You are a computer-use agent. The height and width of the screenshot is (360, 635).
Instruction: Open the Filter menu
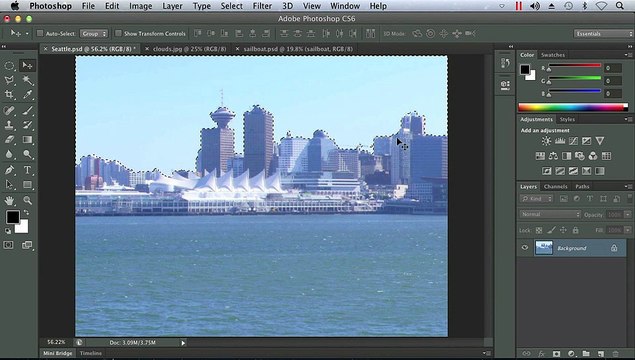tap(262, 6)
